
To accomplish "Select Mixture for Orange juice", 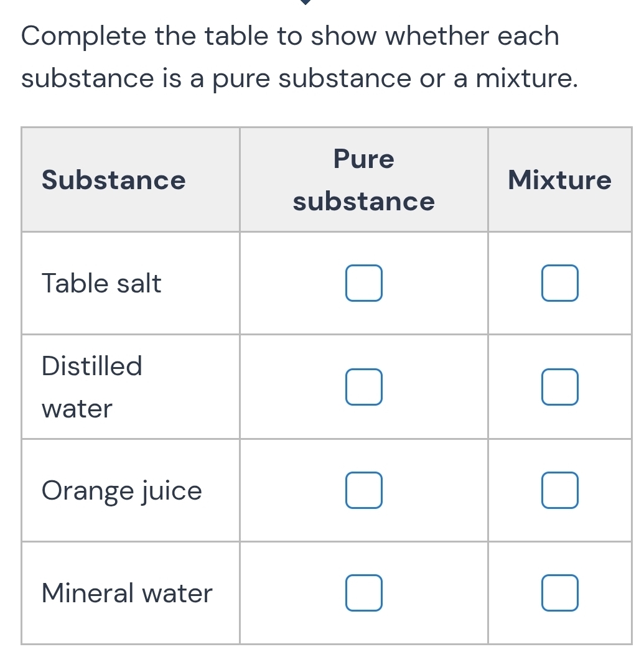I will (559, 490).
